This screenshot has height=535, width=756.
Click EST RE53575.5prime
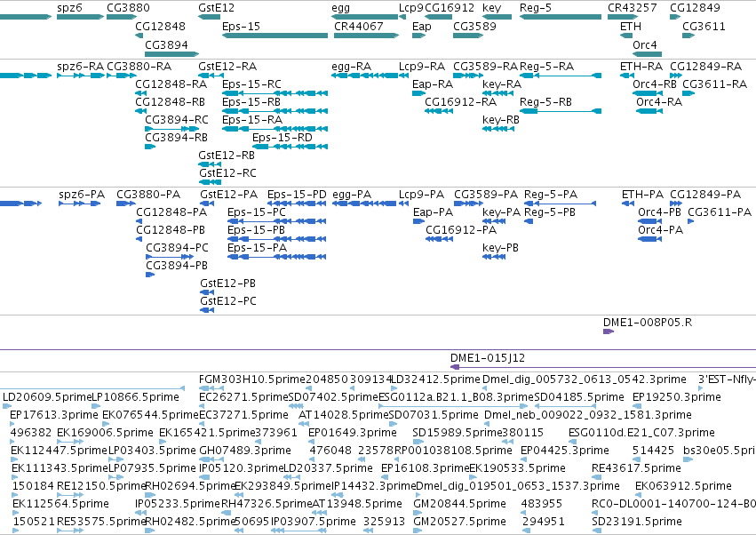tap(101, 522)
